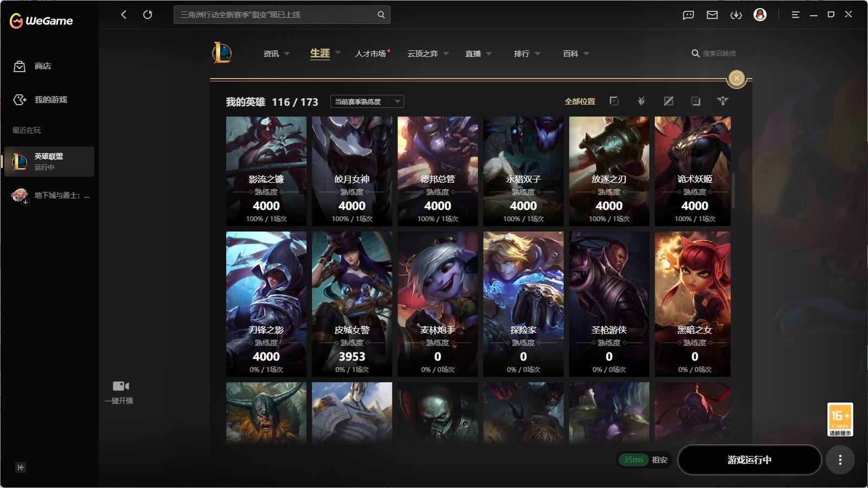Click the 搜索召唤师 search field

714,54
